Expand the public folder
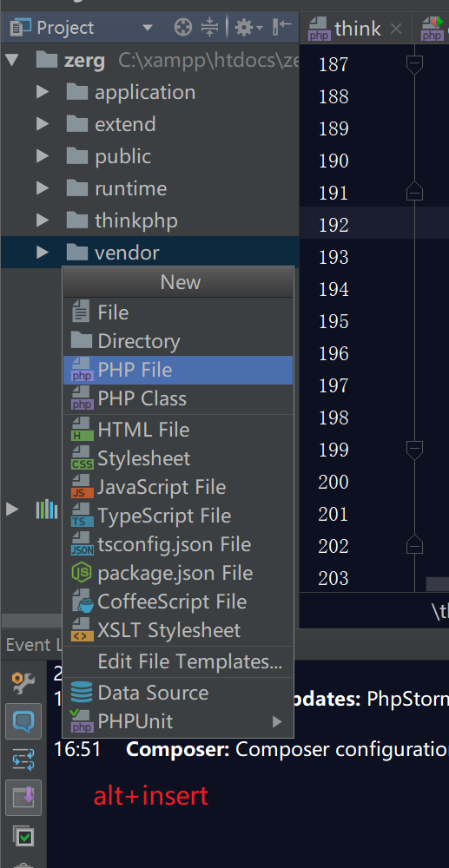Image resolution: width=449 pixels, height=868 pixels. 42,156
